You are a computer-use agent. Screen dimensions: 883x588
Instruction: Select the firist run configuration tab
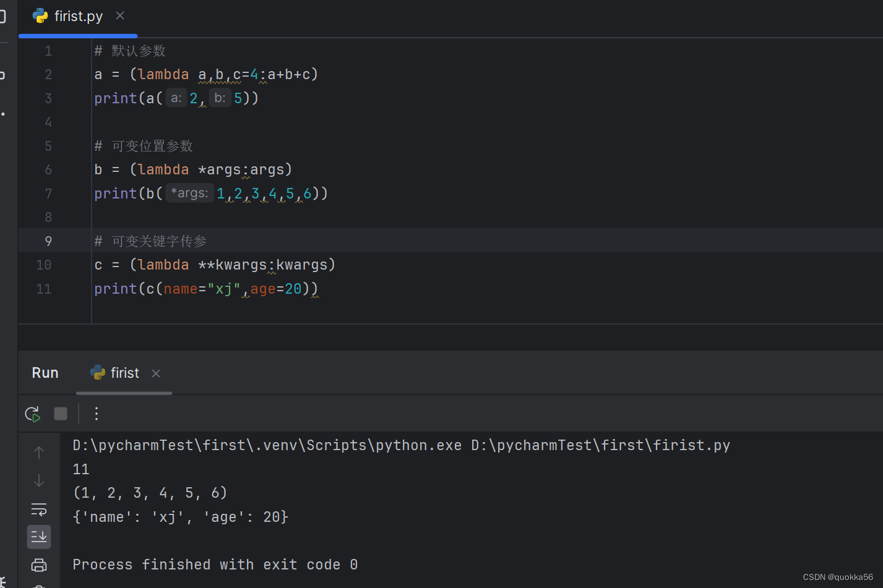click(x=124, y=373)
